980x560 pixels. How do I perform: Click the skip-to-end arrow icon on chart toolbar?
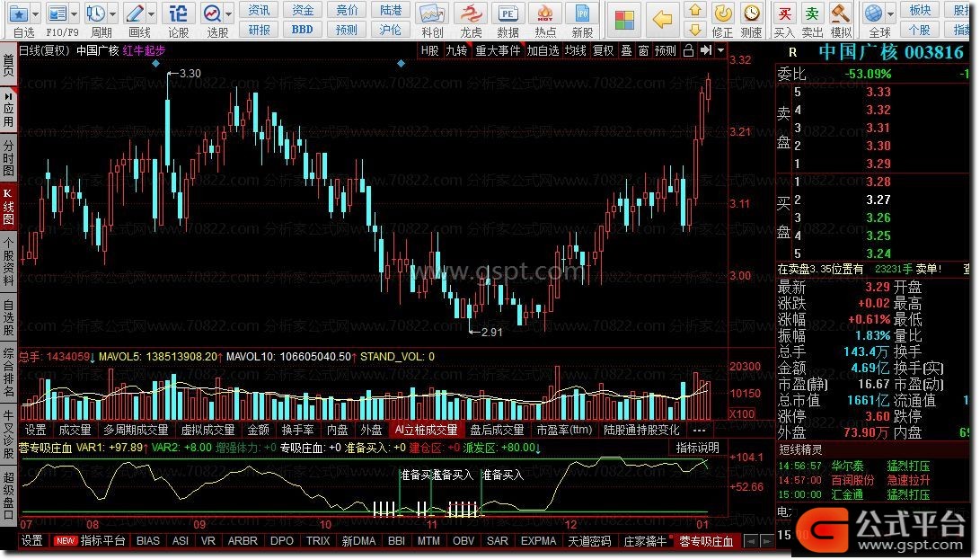pyautogui.click(x=706, y=50)
